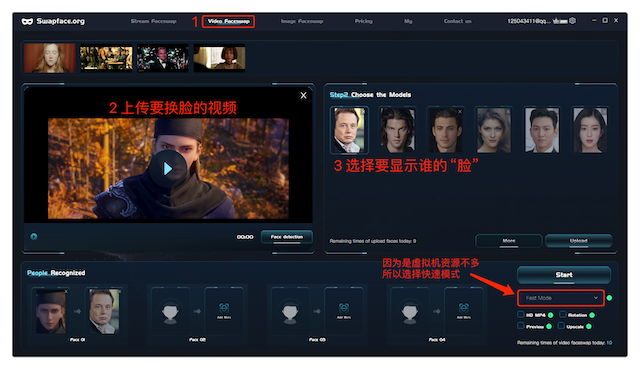
Task: Click the Swapface.org mask logo
Action: click(x=27, y=21)
